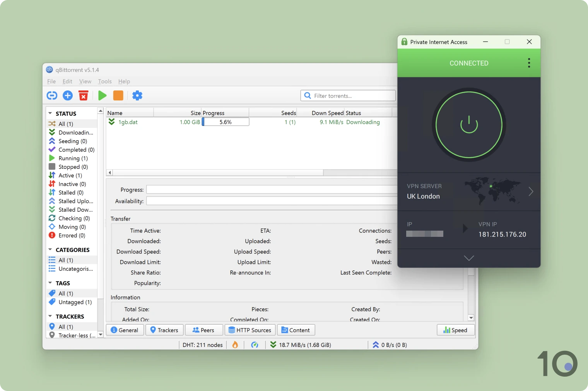Screen dimensions: 588x391
Task: Stop the torrent using the orange square icon
Action: point(118,95)
